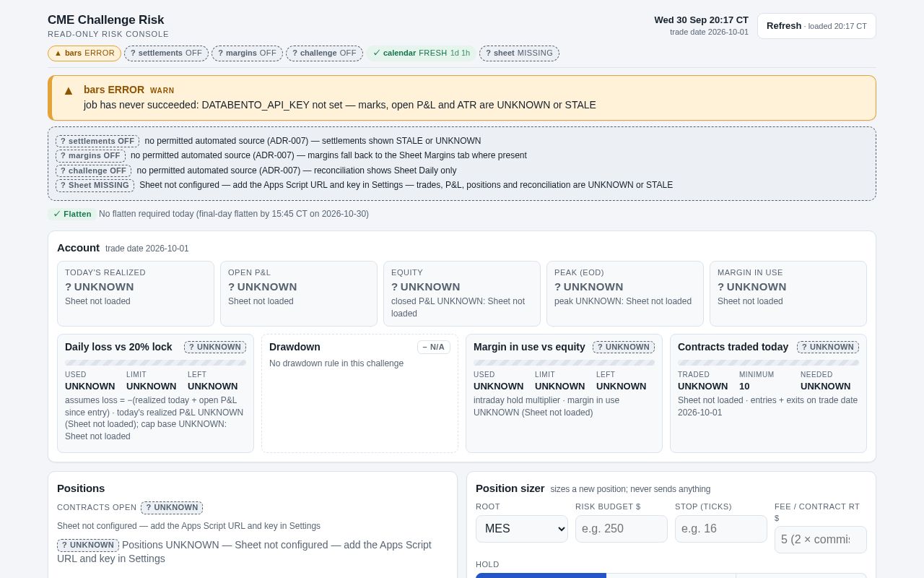Image resolution: width=924 pixels, height=578 pixels.
Task: Click the Equity UNKNOWN value
Action: point(426,287)
